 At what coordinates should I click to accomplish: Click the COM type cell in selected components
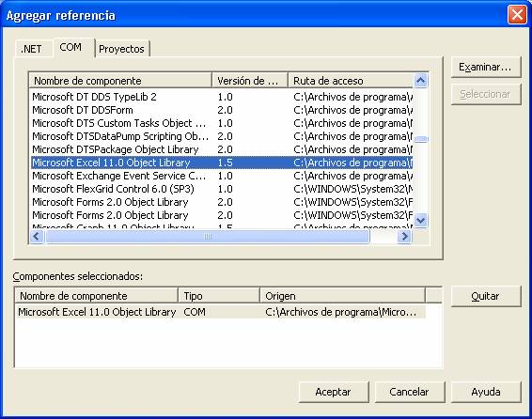click(195, 312)
